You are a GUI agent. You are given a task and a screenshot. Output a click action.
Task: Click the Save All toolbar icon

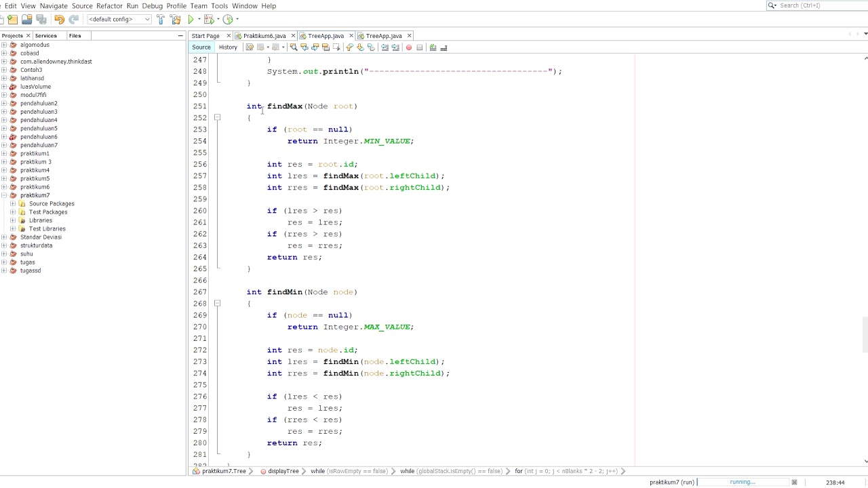41,20
